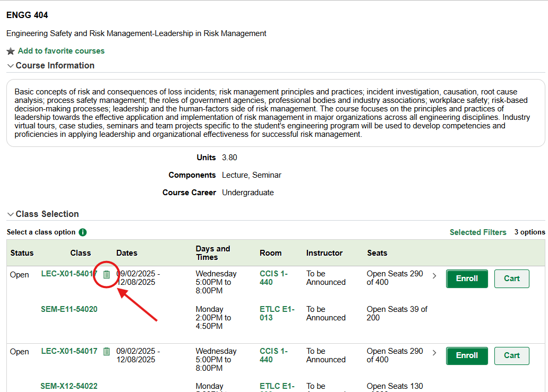Add the first class option to Cart
Screen dimensions: 548x392
click(511, 278)
